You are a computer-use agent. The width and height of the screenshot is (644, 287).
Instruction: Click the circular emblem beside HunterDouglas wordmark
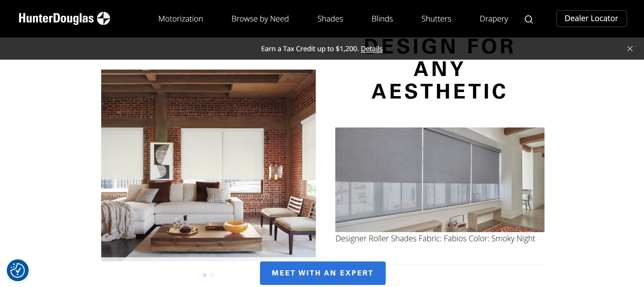point(104,18)
